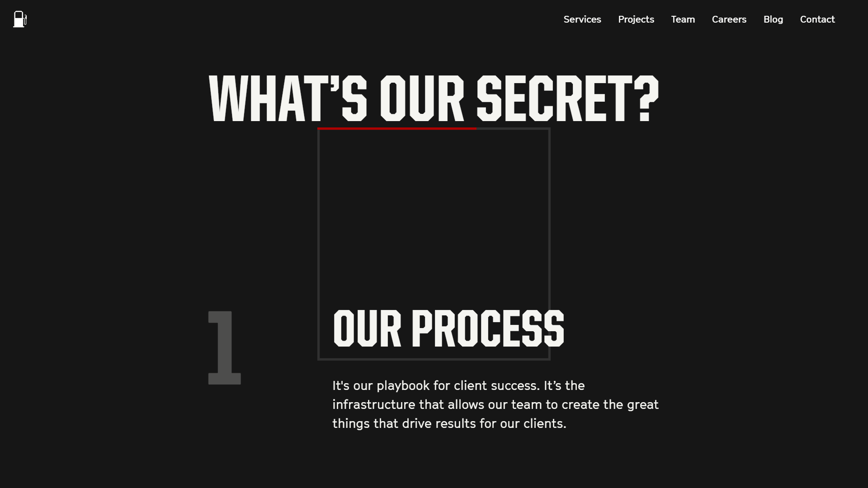
Task: Click the number 1 step indicator icon
Action: (x=225, y=347)
